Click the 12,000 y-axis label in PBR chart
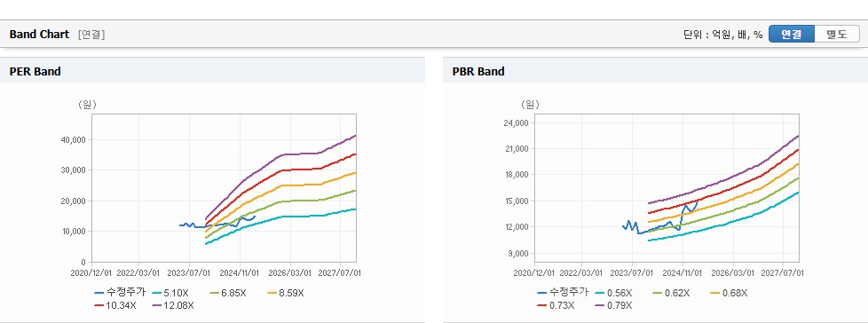868x323 pixels. 516,227
